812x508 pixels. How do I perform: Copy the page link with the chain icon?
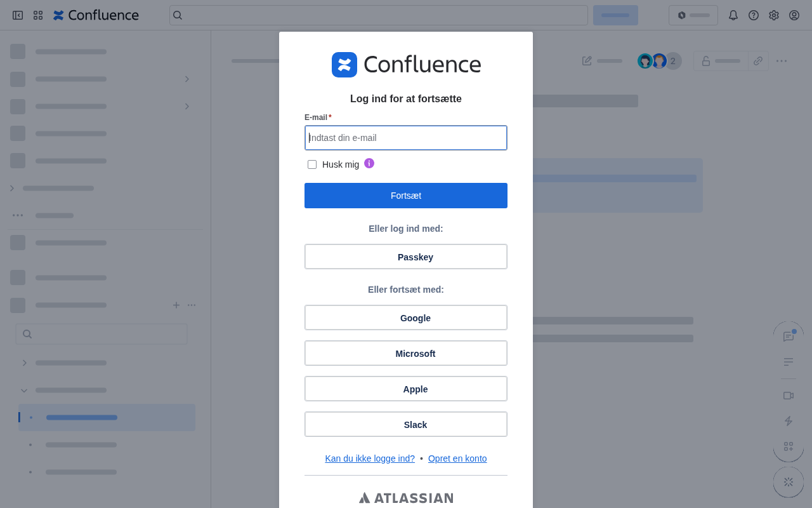pyautogui.click(x=758, y=61)
